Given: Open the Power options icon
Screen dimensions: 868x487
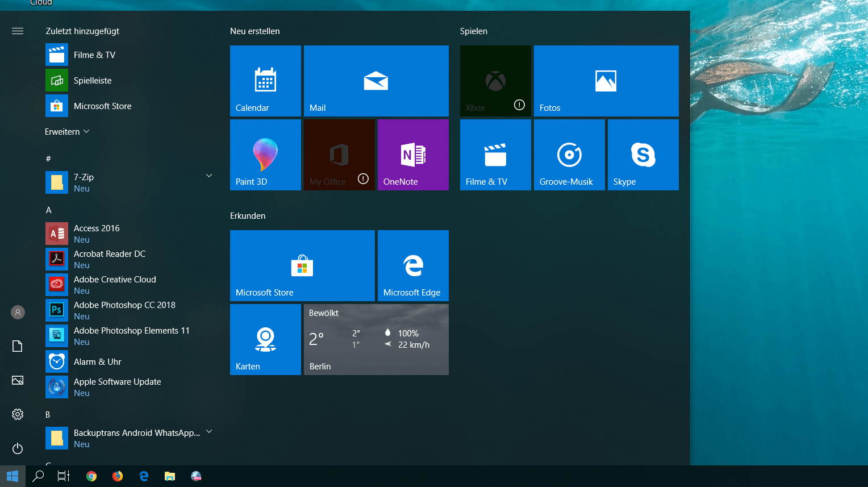Looking at the screenshot, I should (18, 448).
